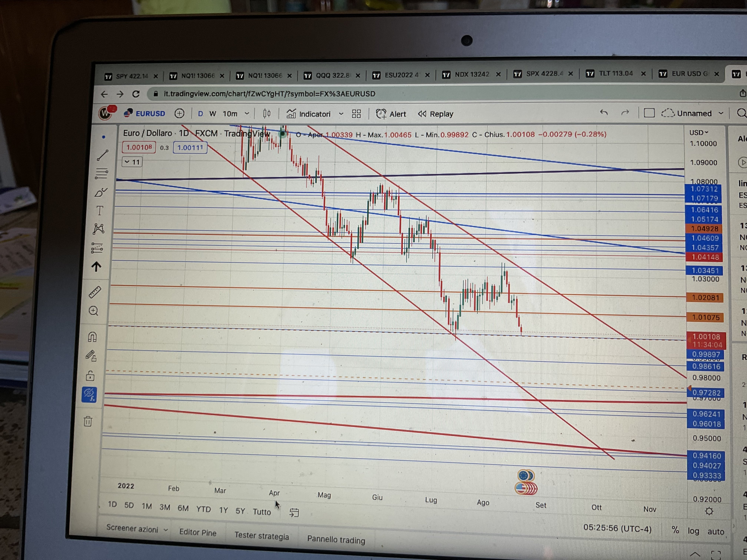Open indicator templates grid icon
Image resolution: width=747 pixels, height=560 pixels.
(356, 114)
